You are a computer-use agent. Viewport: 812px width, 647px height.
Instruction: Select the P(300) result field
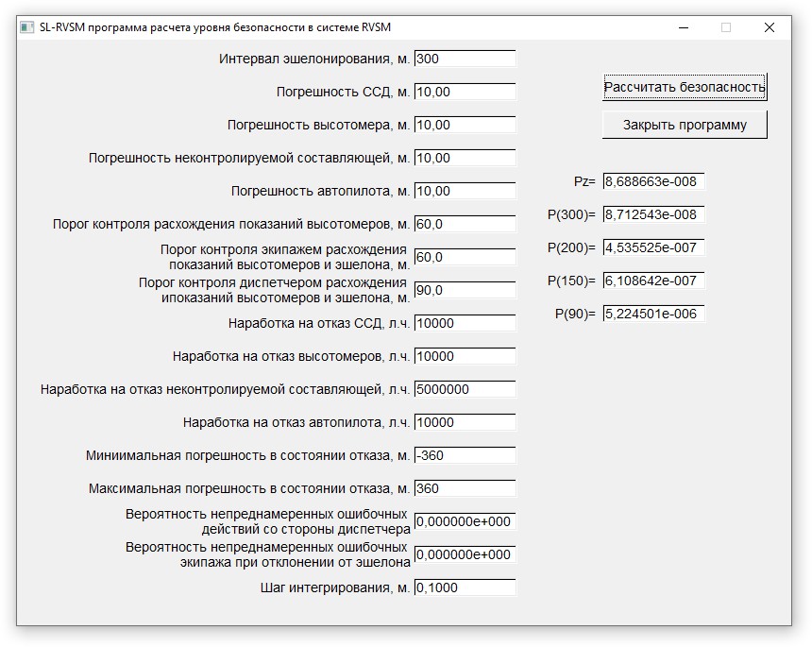[x=653, y=214]
